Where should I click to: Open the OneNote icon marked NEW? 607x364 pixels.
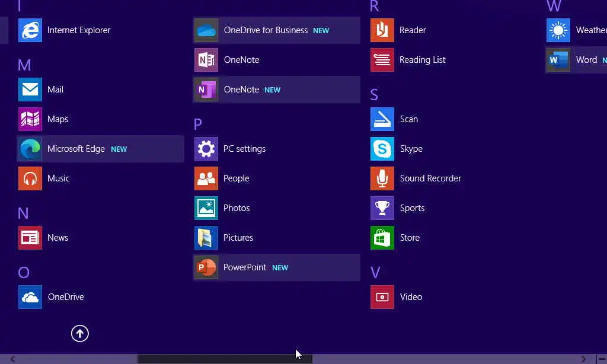click(x=206, y=90)
